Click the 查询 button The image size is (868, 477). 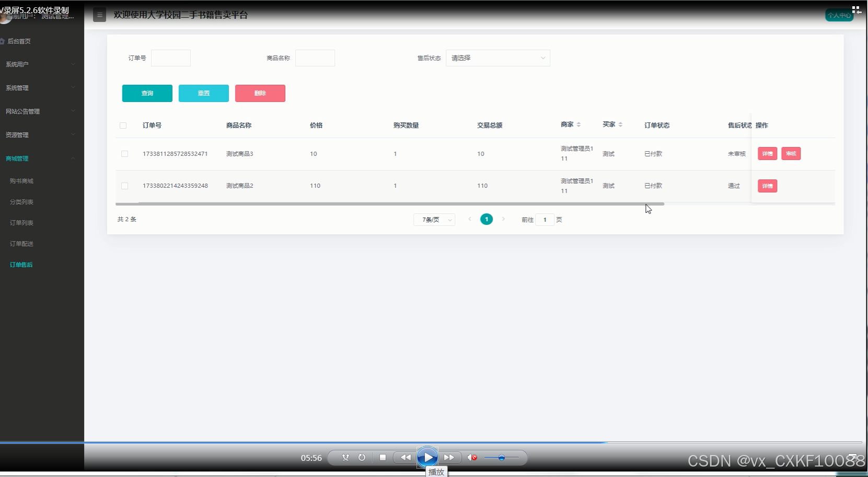(x=147, y=93)
